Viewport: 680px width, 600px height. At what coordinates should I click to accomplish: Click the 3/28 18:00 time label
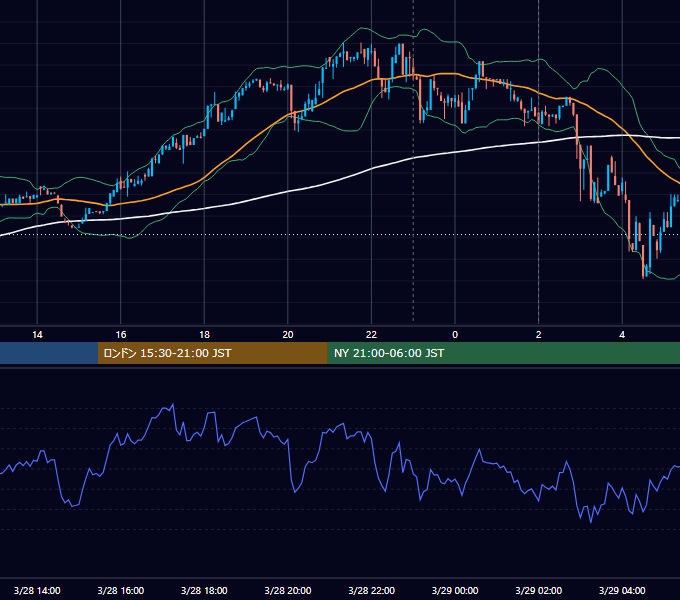(204, 590)
